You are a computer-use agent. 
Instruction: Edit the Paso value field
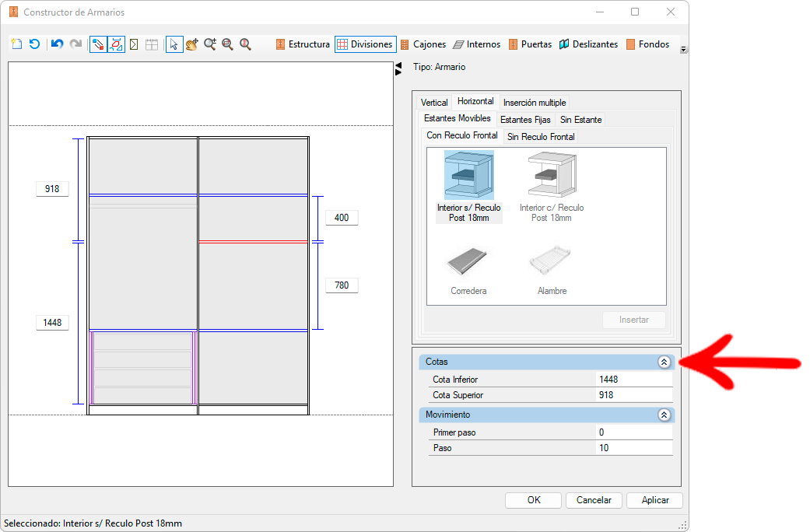pyautogui.click(x=634, y=448)
